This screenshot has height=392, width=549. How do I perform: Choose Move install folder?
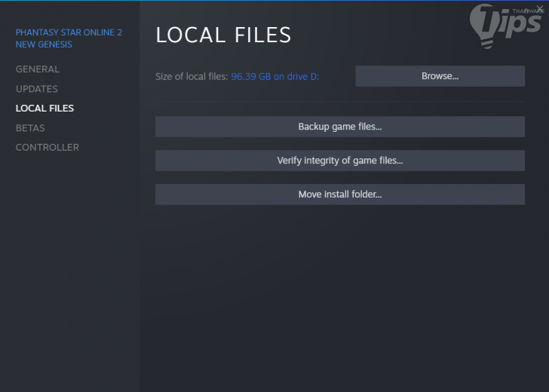tap(339, 194)
